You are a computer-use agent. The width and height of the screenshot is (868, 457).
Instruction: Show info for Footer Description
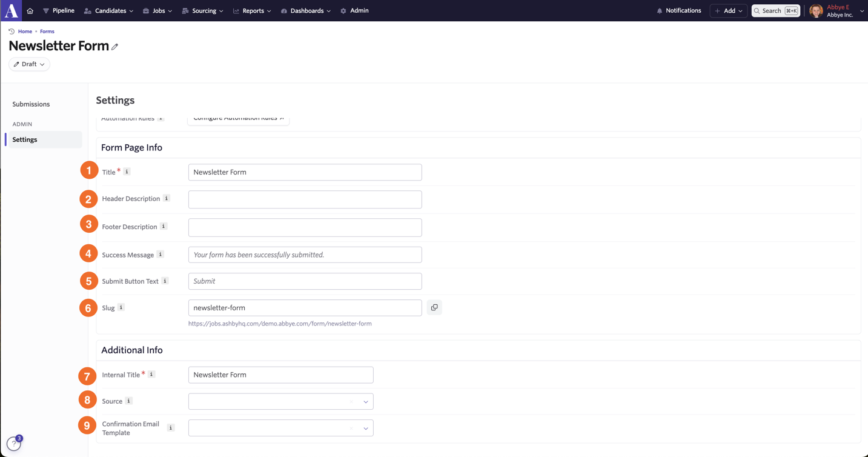(164, 226)
